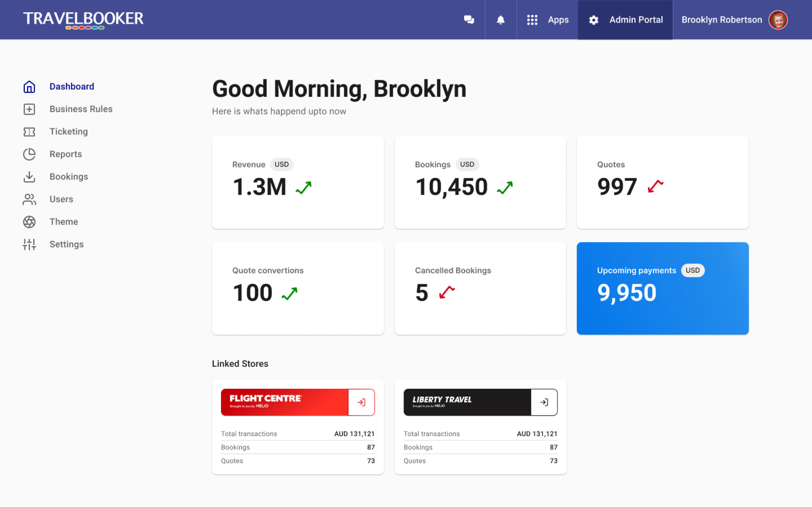
Task: Click the Flight Centre red banner
Action: pos(284,402)
